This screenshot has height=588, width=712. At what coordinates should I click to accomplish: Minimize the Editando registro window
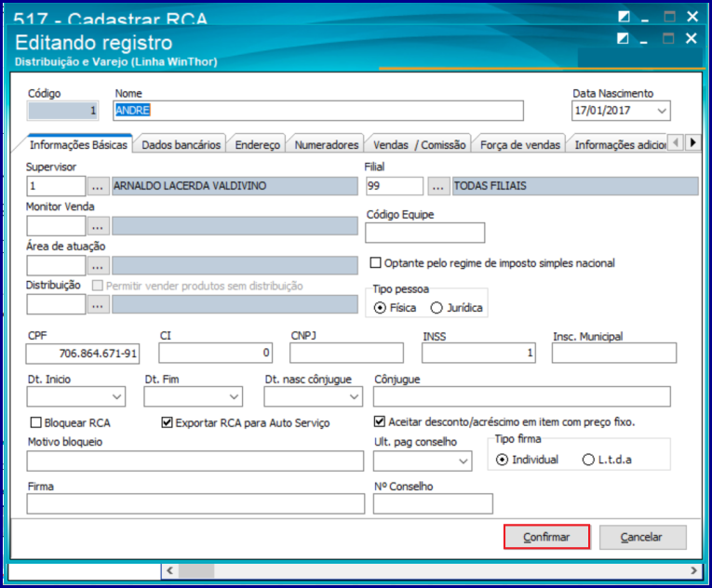pos(643,41)
